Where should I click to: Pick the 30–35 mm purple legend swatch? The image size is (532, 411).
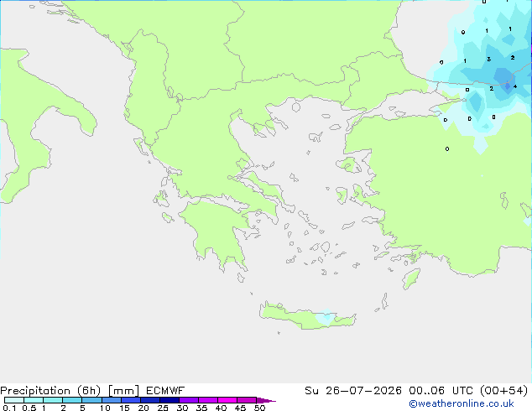(x=189, y=400)
